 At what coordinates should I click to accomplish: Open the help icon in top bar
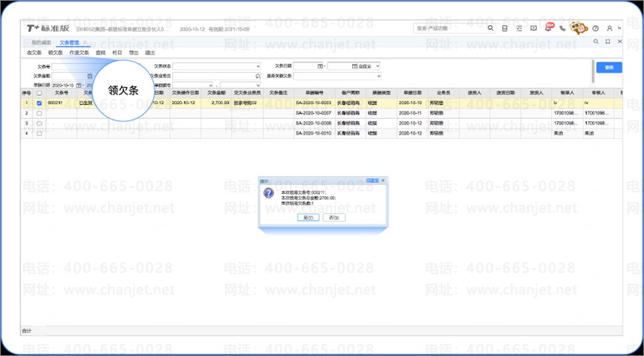pos(596,28)
